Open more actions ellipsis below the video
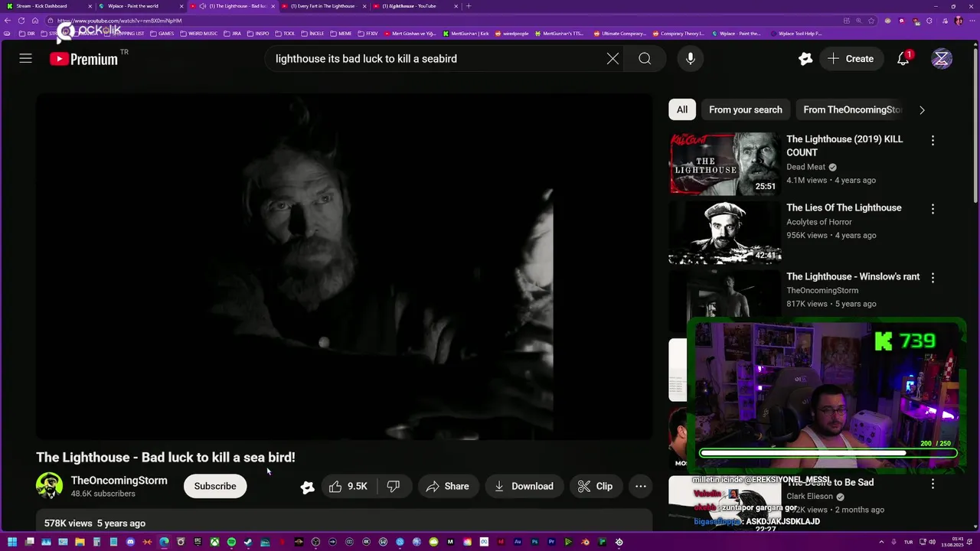 (x=641, y=486)
